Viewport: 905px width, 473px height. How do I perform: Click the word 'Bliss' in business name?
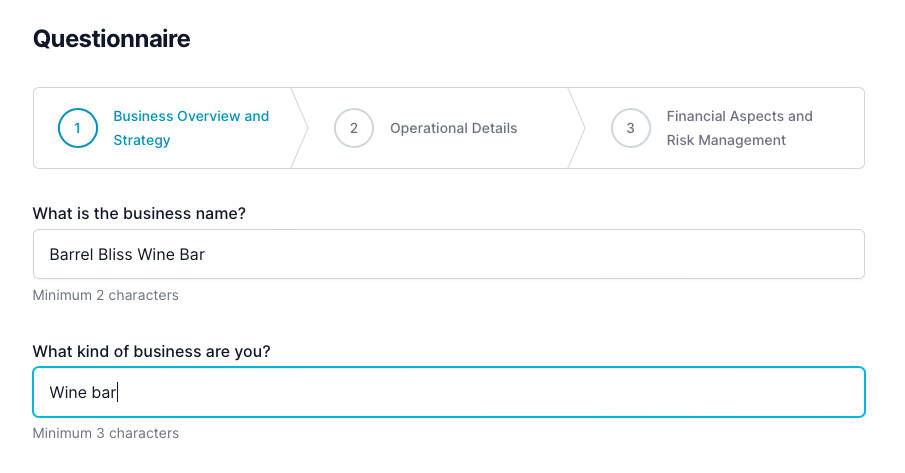117,255
